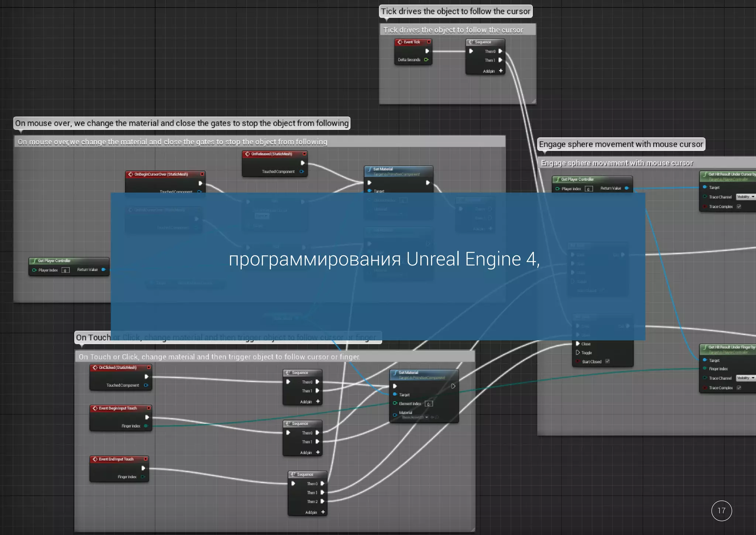Open Trace Channel dropdown on Get Hit Result Under Finger
The height and width of the screenshot is (535, 756).
[x=746, y=378]
